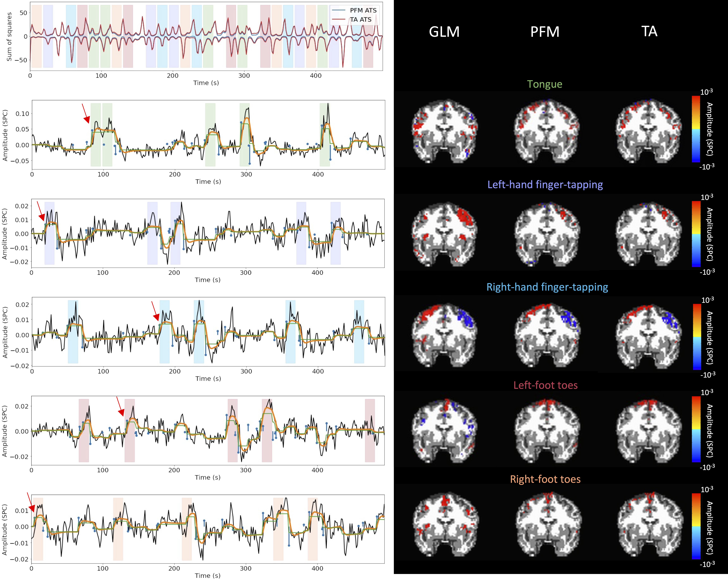Click the Amplitude (SPC) label beside the Tongue colorbar
Viewport: 728px width, 581px height.
[x=710, y=129]
